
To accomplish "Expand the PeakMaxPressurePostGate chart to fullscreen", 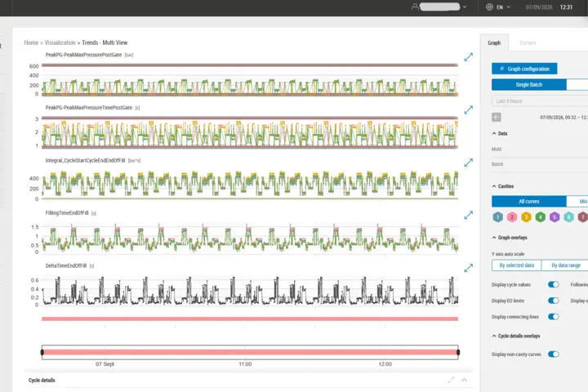I will pyautogui.click(x=469, y=57).
